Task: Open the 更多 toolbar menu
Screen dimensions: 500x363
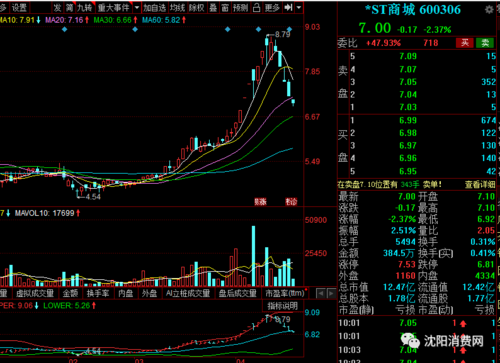Action: click(272, 7)
